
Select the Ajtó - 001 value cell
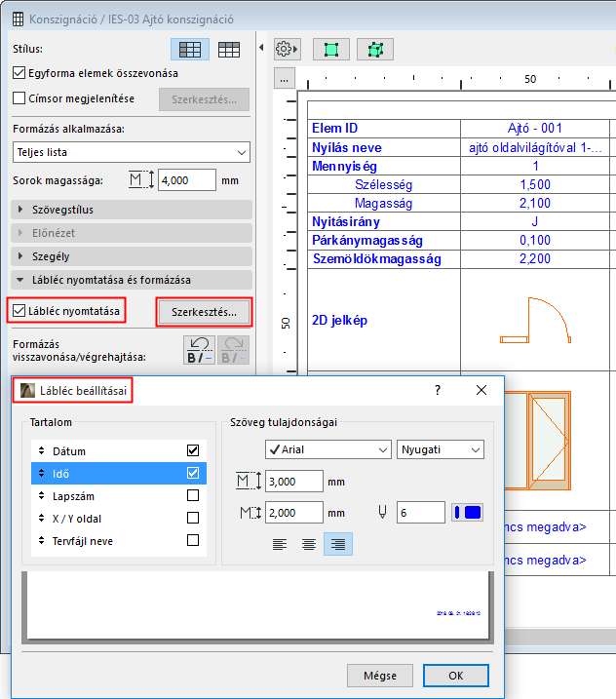[x=535, y=129]
